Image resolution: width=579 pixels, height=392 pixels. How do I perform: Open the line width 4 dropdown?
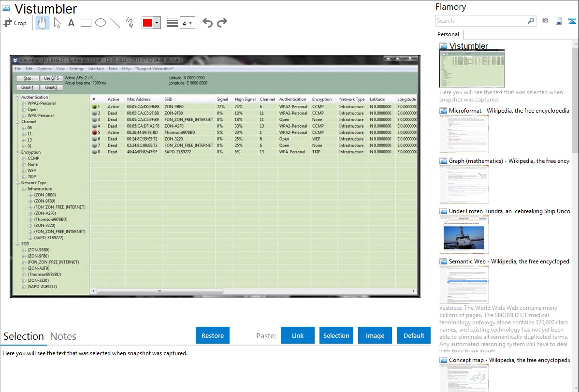(x=187, y=23)
